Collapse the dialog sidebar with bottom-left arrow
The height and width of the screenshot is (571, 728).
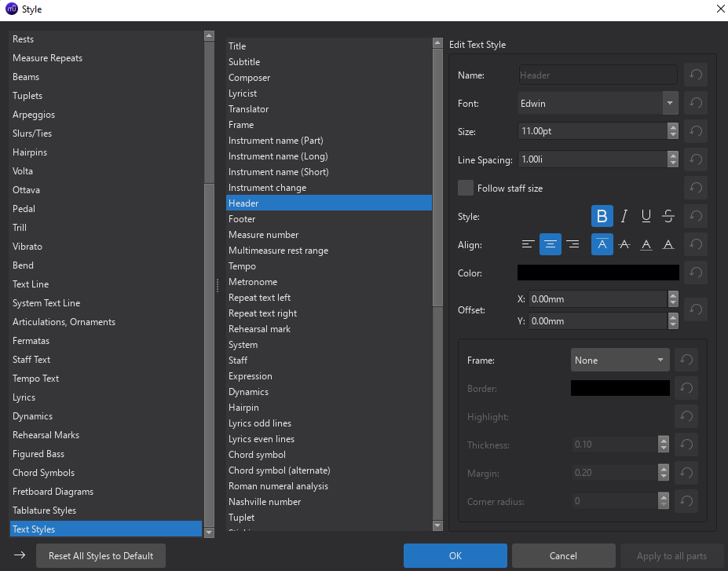click(19, 555)
